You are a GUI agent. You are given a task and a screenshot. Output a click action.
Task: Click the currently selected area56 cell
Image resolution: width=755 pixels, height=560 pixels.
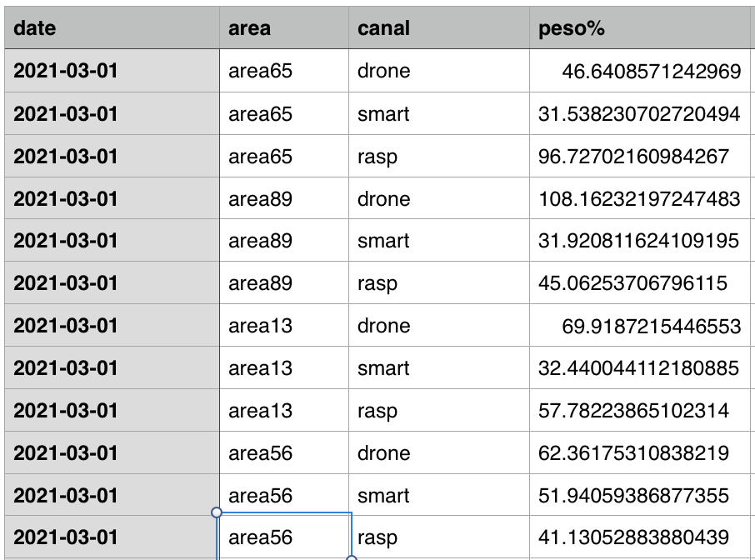(283, 537)
